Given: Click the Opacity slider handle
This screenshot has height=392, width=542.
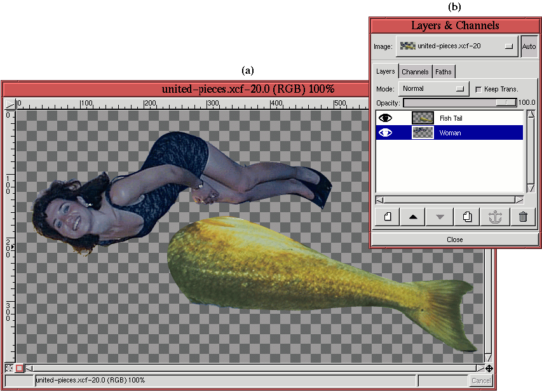Looking at the screenshot, I should tap(506, 102).
